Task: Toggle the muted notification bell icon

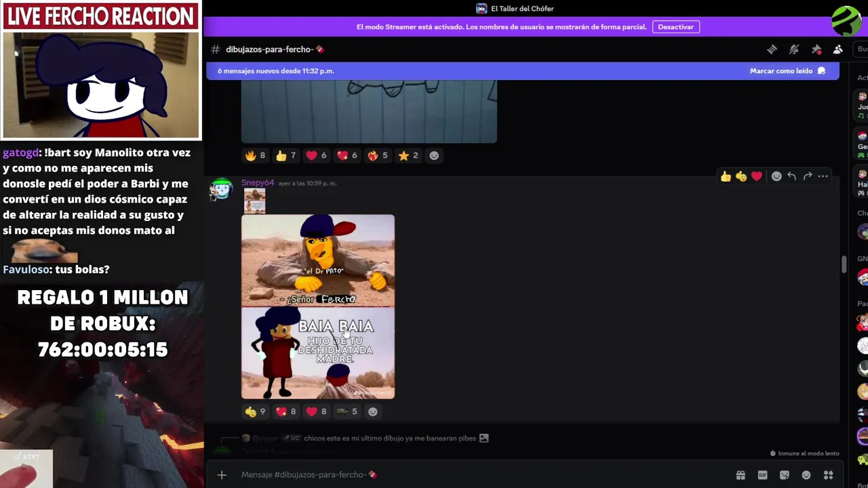Action: pyautogui.click(x=794, y=49)
